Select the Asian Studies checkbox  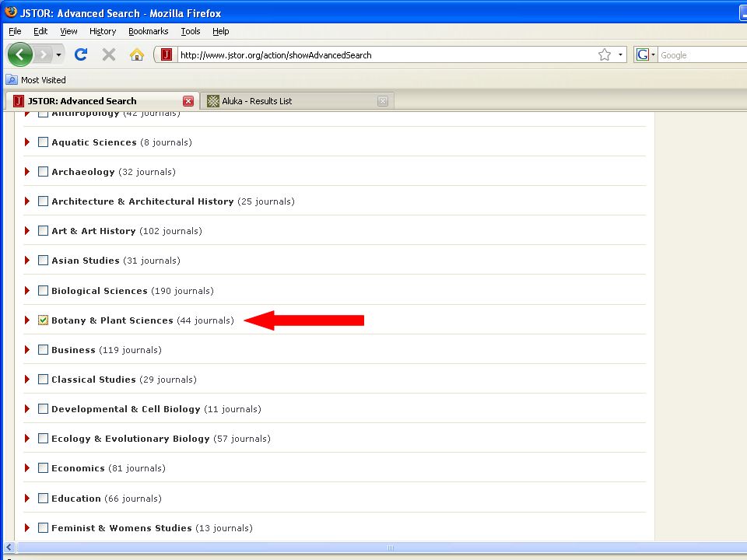[x=43, y=260]
